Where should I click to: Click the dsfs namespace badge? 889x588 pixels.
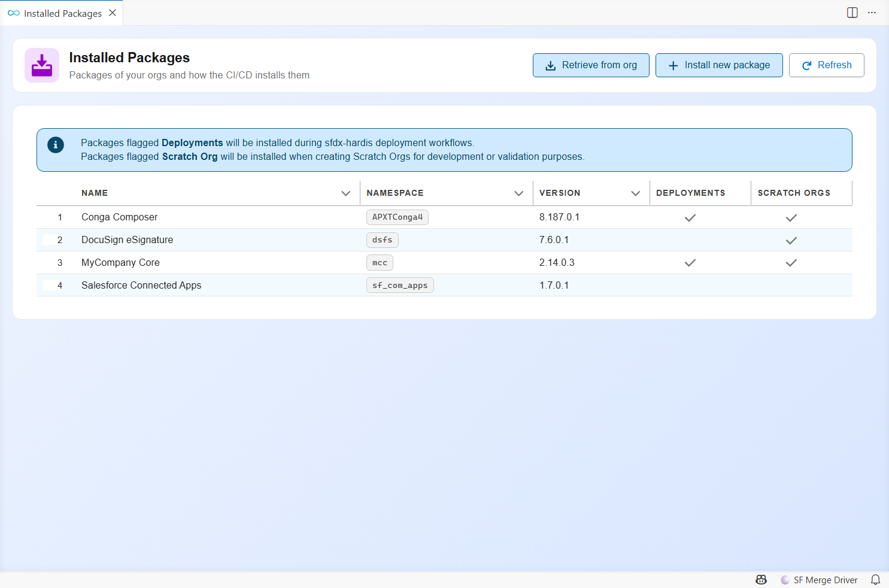(383, 240)
